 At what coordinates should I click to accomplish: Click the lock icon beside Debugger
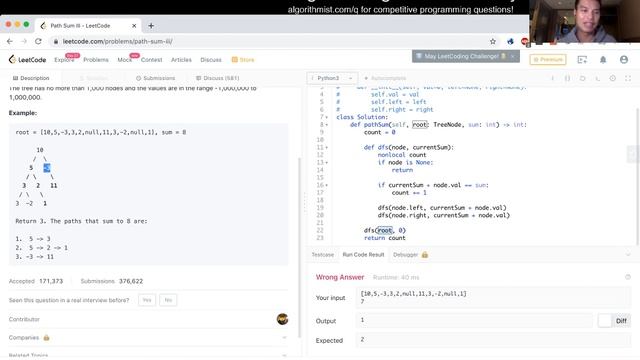[x=425, y=255]
